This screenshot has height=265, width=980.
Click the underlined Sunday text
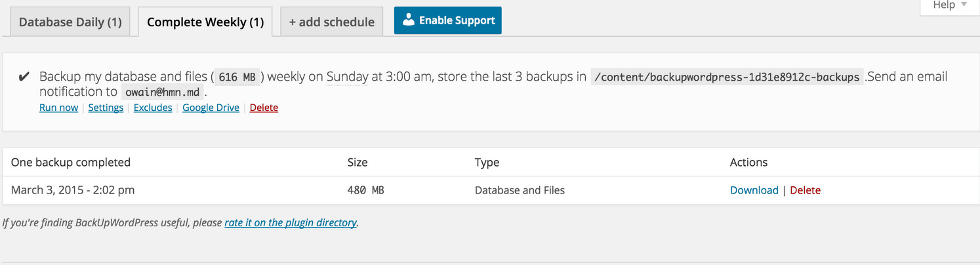(x=347, y=77)
